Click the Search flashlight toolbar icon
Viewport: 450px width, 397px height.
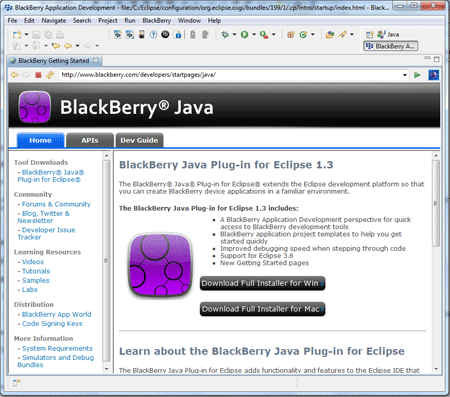click(x=342, y=34)
